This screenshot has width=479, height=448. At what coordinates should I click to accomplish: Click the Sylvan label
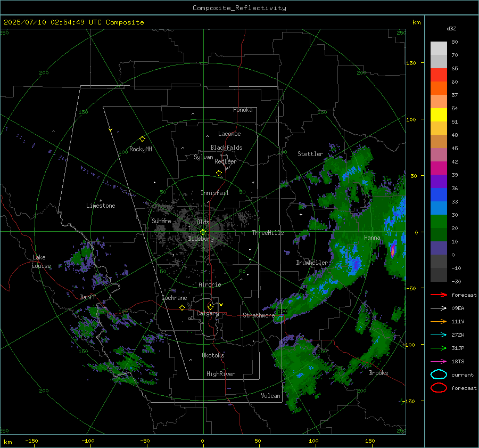(x=203, y=157)
